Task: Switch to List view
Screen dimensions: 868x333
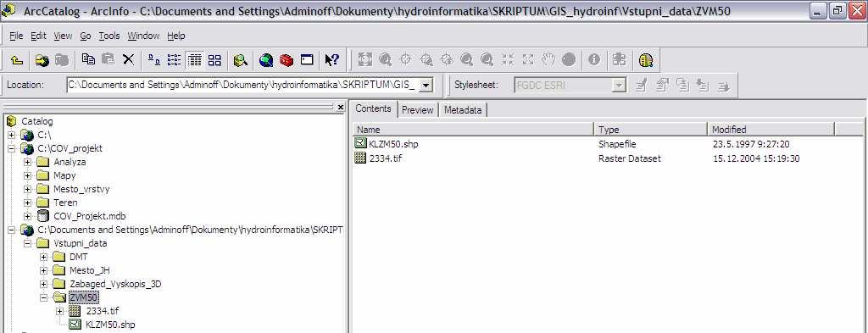Action: [x=174, y=60]
